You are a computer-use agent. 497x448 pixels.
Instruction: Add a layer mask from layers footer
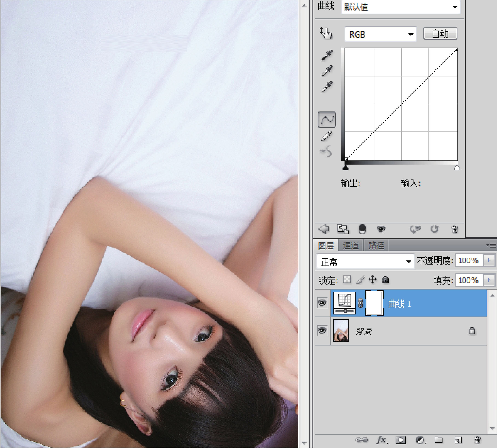coord(400,440)
